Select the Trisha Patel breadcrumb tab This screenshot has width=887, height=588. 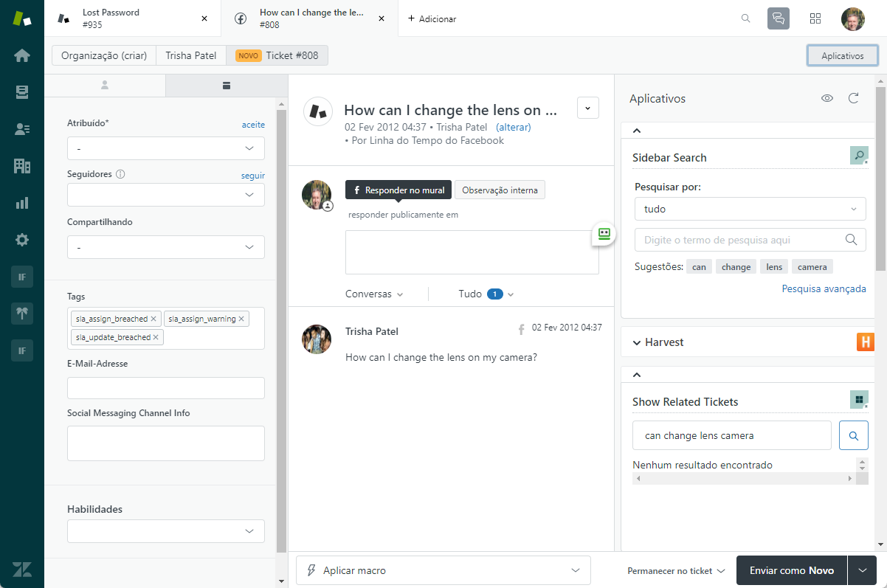coord(191,55)
